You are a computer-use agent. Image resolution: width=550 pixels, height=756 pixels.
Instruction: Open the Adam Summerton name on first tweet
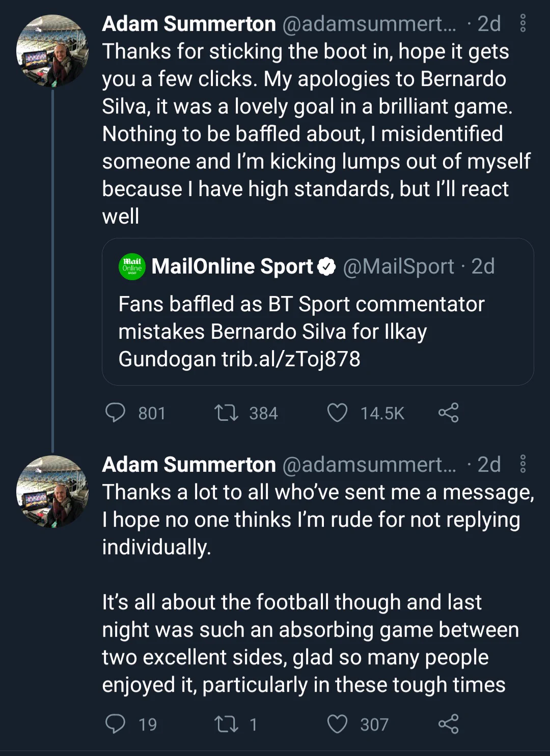click(x=189, y=23)
